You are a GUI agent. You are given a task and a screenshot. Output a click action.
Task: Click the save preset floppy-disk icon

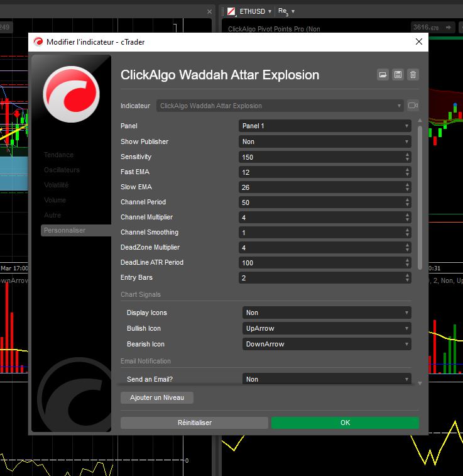[x=398, y=75]
